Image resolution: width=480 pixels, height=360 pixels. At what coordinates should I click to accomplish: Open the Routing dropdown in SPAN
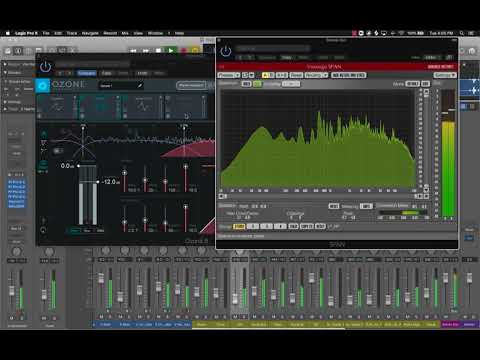(x=316, y=75)
